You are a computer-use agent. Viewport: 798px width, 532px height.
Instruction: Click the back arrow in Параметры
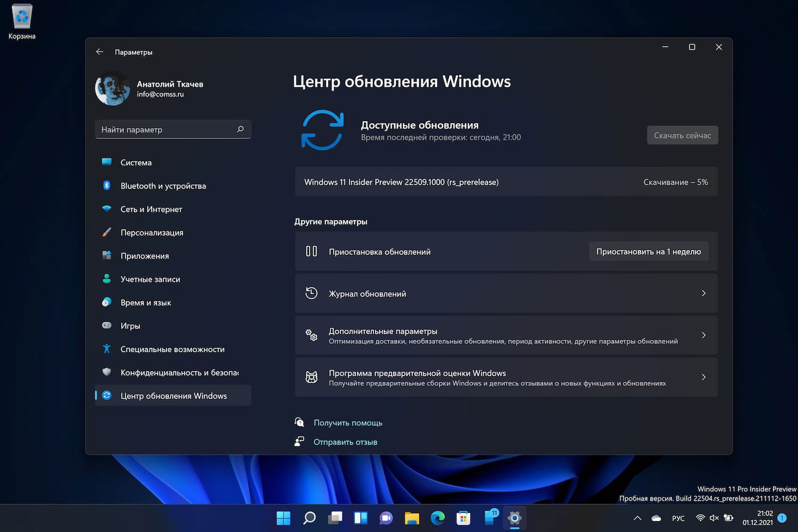coord(99,52)
